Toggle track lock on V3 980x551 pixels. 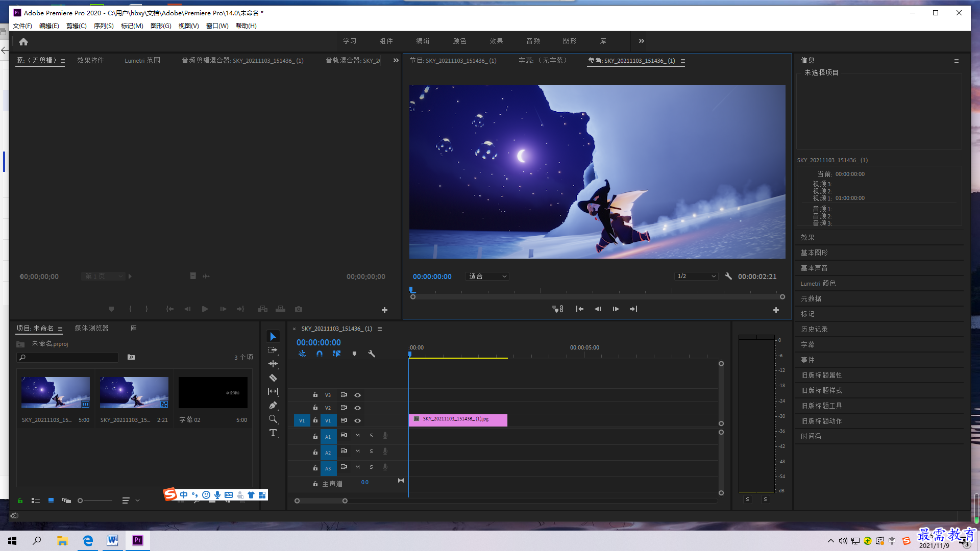click(315, 395)
